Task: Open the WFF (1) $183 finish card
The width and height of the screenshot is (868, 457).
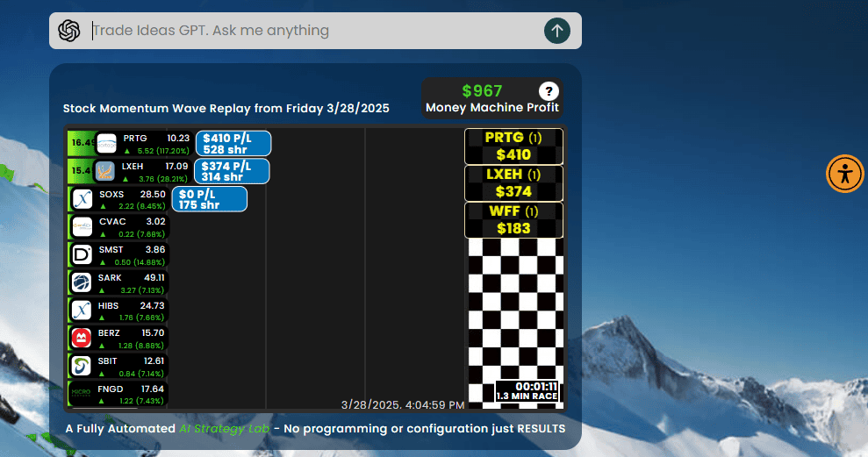Action: (513, 220)
